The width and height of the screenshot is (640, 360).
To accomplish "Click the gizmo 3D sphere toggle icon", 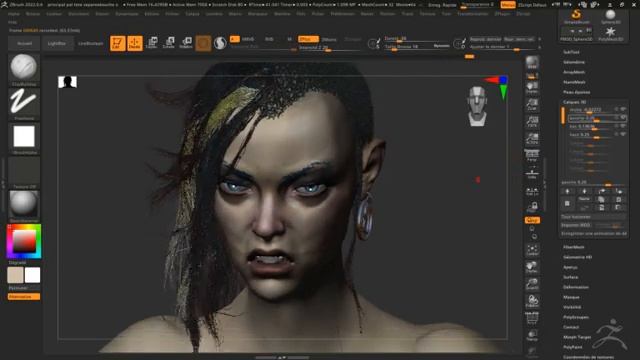I will [x=220, y=43].
